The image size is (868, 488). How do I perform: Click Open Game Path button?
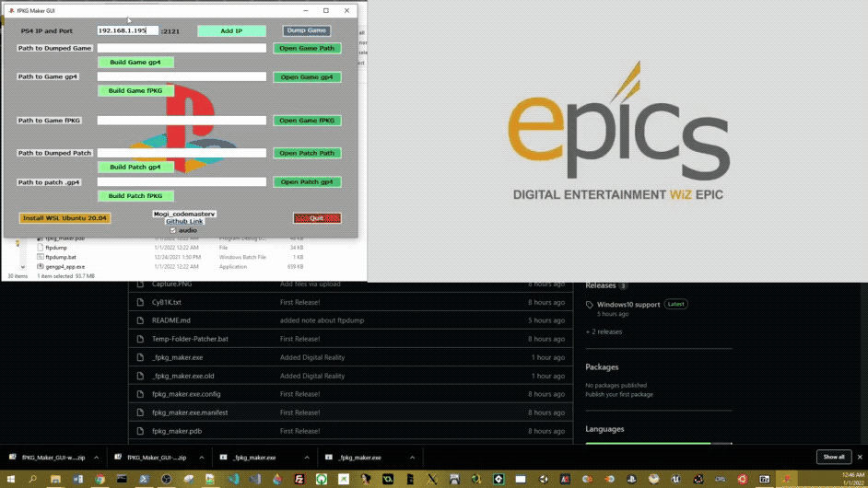click(x=307, y=48)
